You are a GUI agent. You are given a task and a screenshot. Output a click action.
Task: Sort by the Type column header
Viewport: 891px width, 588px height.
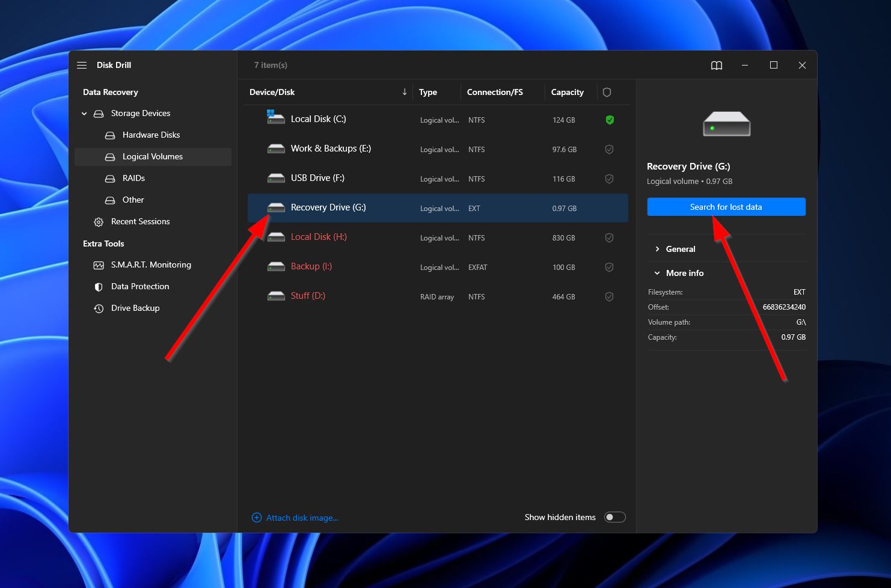(427, 92)
